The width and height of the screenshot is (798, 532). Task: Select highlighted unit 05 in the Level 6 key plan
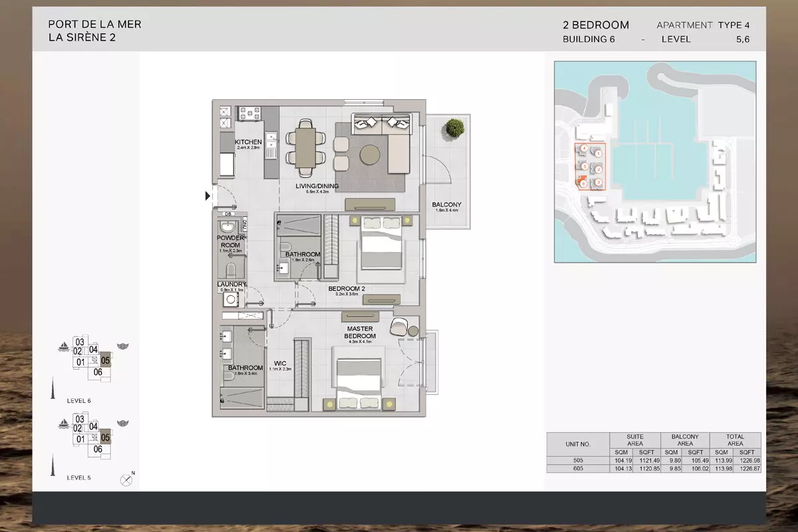tap(105, 360)
